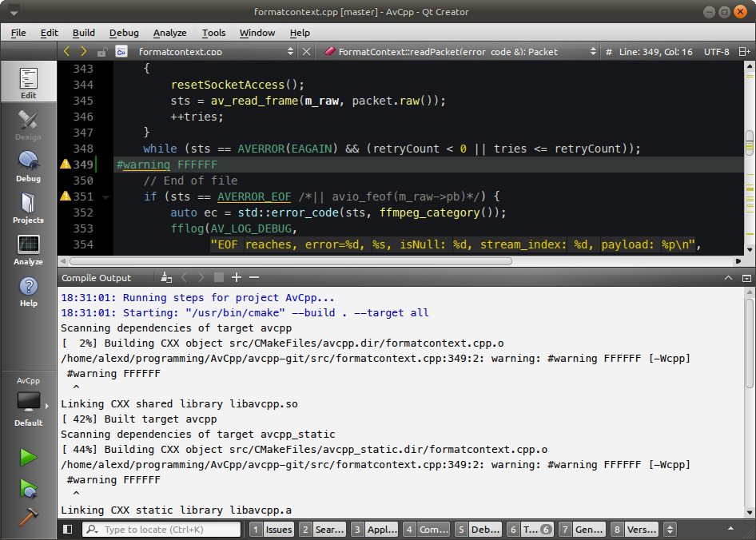Run the project with the green arrow
Image resolution: width=756 pixels, height=540 pixels.
click(x=29, y=457)
